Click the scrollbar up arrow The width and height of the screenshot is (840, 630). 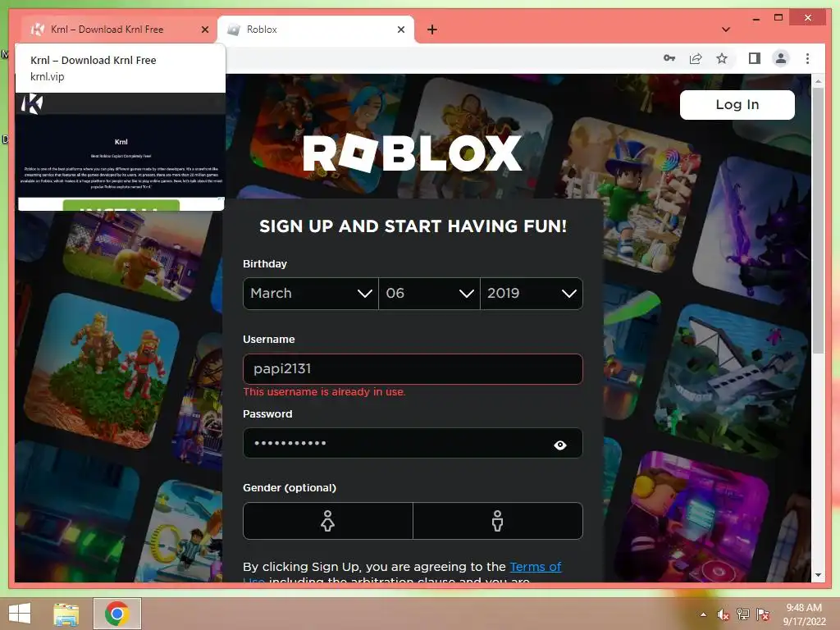click(818, 81)
